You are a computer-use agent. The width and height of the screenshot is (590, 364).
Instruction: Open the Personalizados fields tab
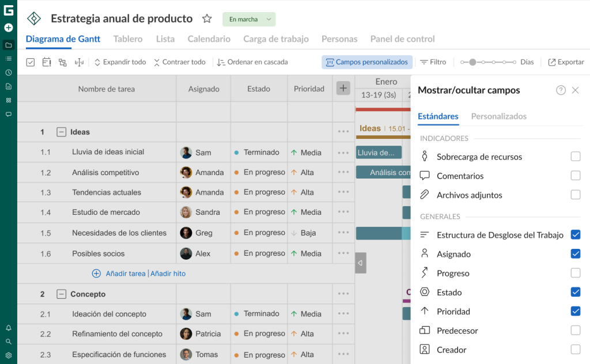(498, 116)
